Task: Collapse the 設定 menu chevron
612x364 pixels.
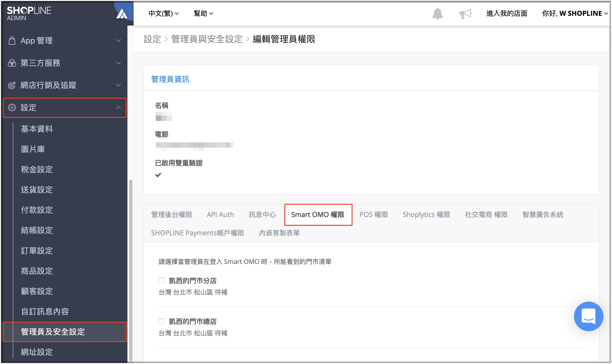Action: (x=118, y=107)
